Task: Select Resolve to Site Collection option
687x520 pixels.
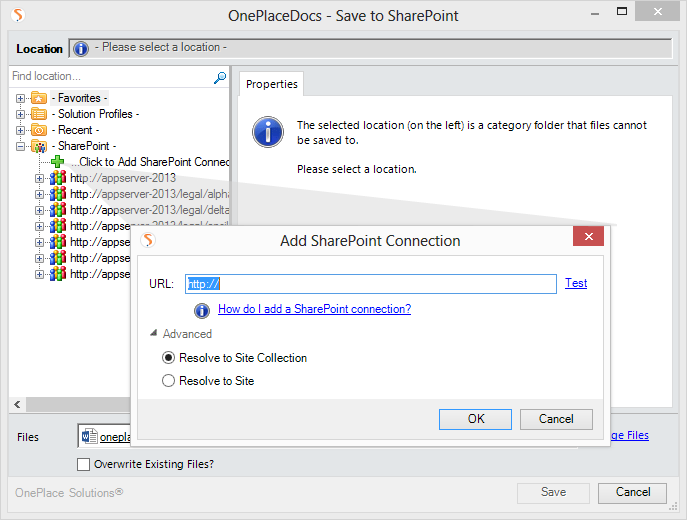Action: tap(168, 358)
